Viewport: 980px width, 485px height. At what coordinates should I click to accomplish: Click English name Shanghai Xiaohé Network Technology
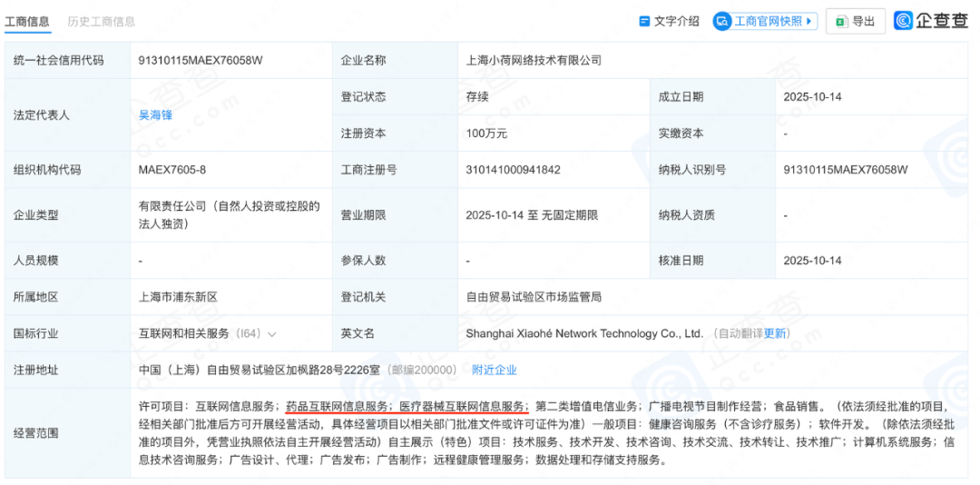(x=584, y=333)
